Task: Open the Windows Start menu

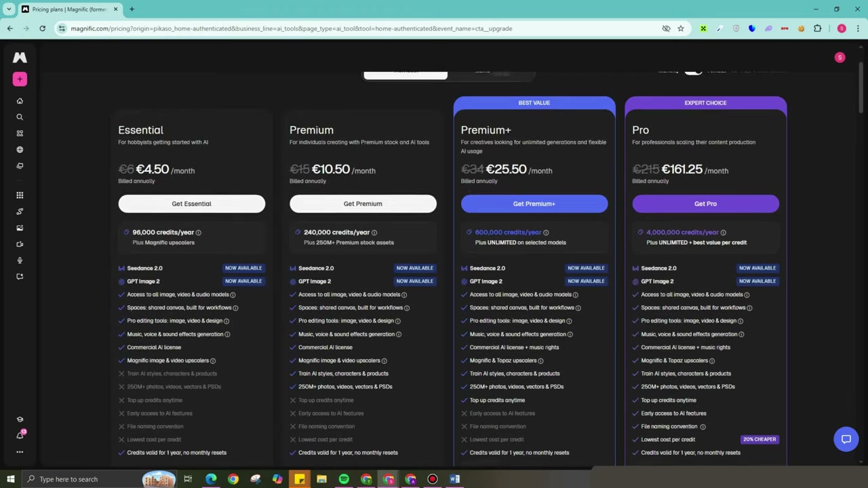Action: click(10, 479)
